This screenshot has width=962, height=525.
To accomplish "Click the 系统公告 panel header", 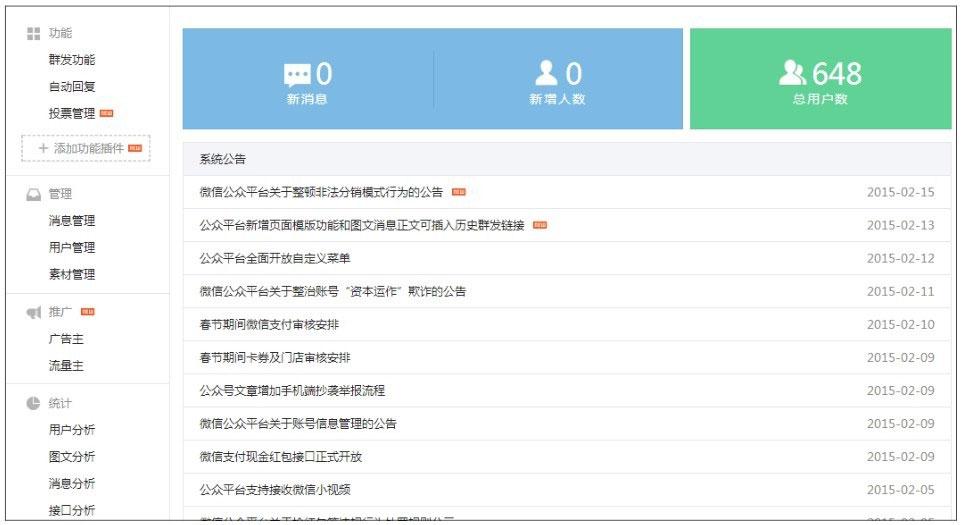I will click(x=567, y=159).
